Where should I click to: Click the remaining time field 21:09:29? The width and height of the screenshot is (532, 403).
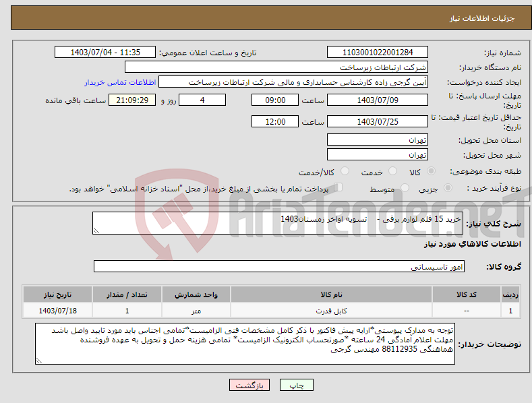pos(132,100)
